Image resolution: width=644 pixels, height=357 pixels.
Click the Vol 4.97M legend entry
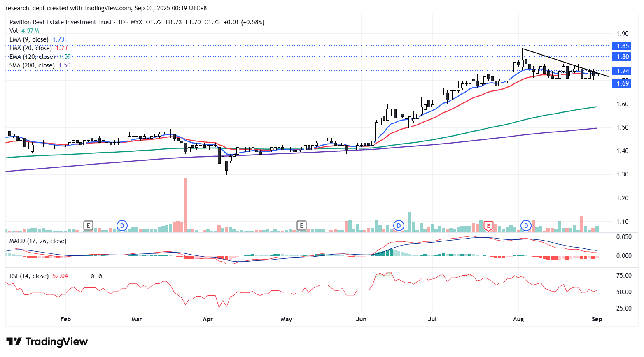click(x=24, y=31)
